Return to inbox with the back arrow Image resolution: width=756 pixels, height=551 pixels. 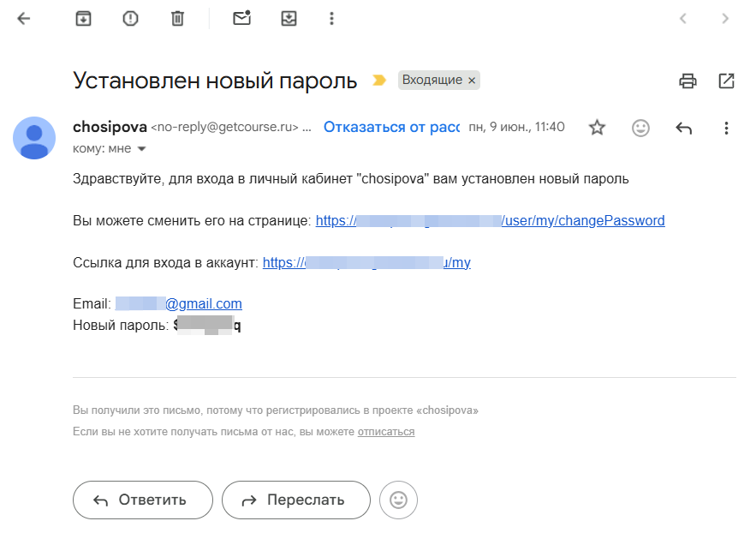pyautogui.click(x=23, y=17)
